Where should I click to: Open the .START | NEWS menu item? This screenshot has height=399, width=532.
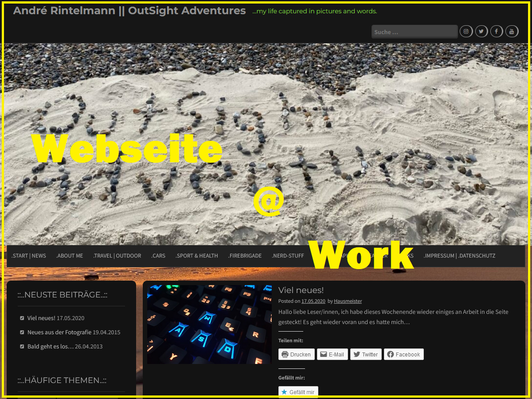[x=29, y=256]
